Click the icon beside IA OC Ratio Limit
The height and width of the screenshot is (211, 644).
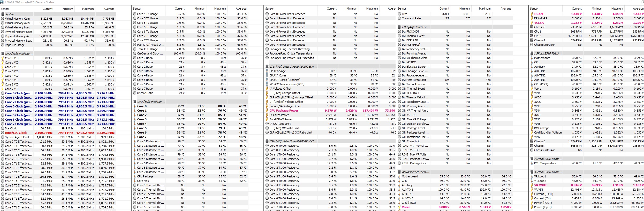coord(267,124)
